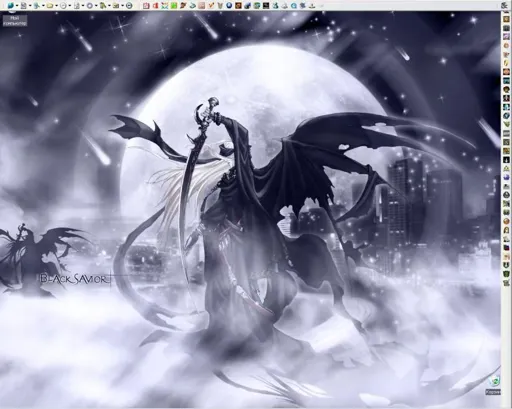Launch the green square icon in top bar
Viewport: 512px width, 409px height.
[x=174, y=6]
